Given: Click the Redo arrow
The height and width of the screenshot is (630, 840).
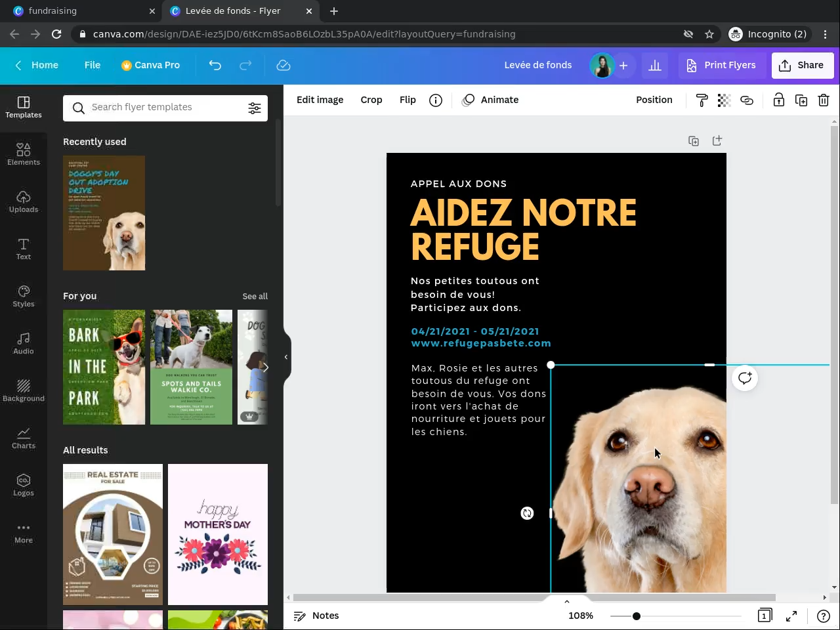Looking at the screenshot, I should pos(245,65).
